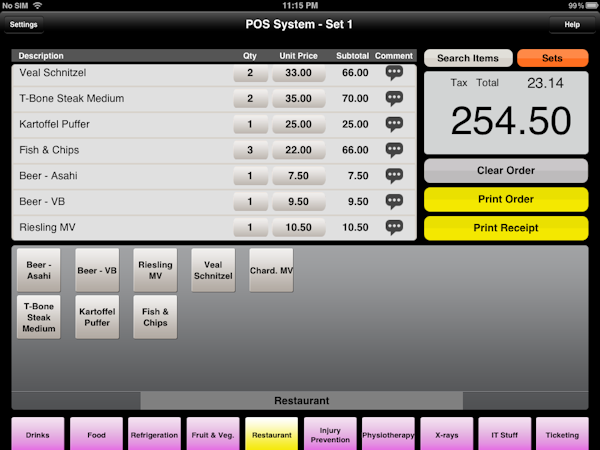Change quantity of Beer - Asahi
The height and width of the screenshot is (450, 600).
point(250,176)
